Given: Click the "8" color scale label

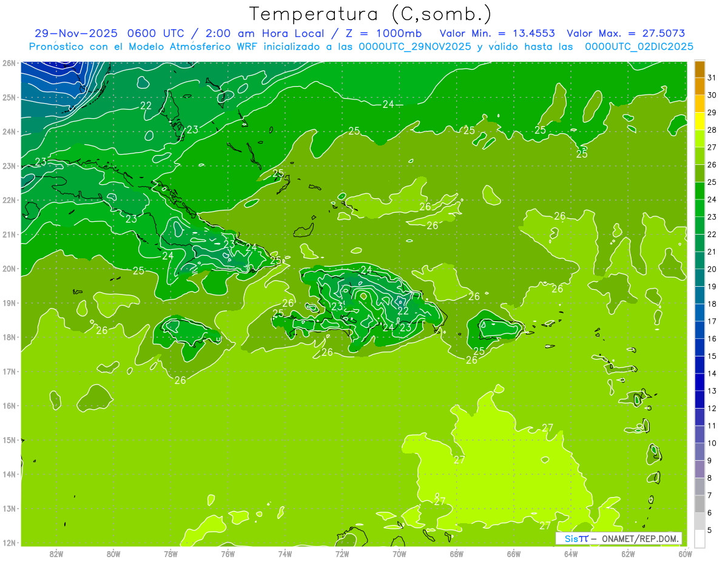Looking at the screenshot, I should (x=710, y=478).
